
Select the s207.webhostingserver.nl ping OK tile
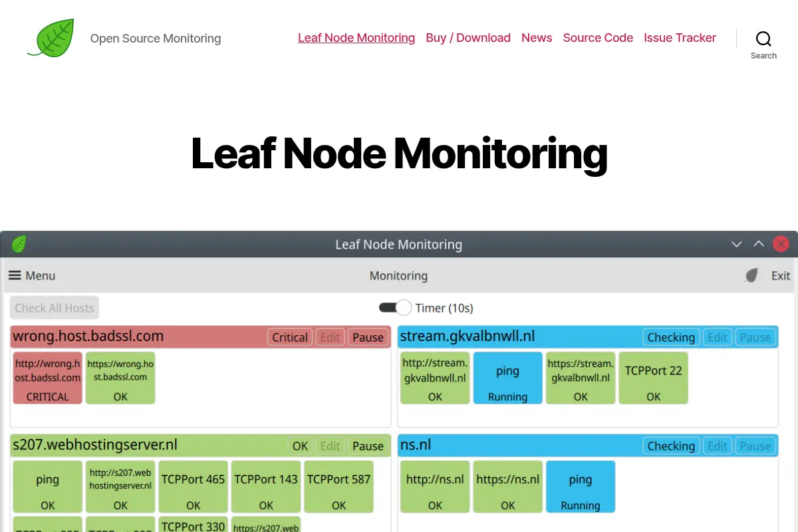48,486
